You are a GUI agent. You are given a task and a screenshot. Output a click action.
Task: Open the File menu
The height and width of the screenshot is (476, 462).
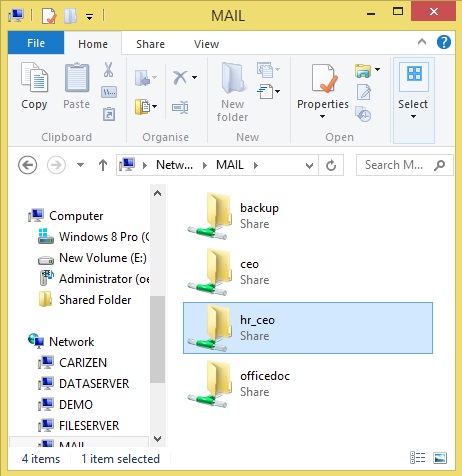tap(36, 43)
